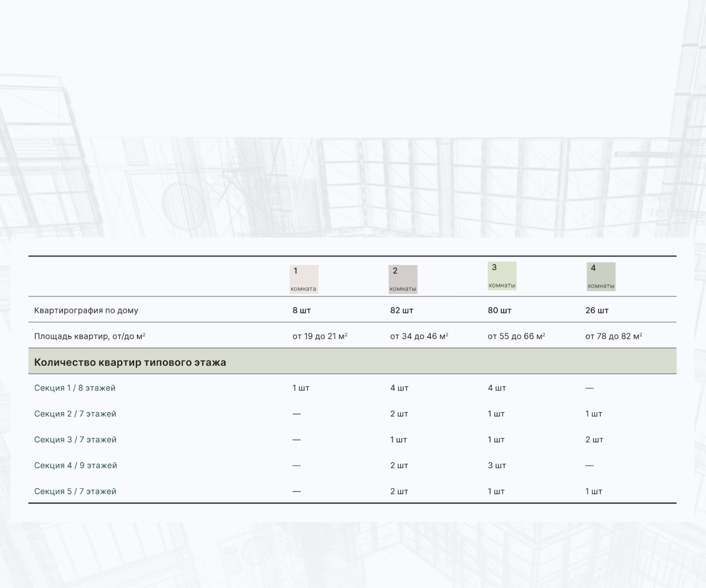
Task: Open the Секция 5 / 7 этажей link
Action: pos(75,492)
